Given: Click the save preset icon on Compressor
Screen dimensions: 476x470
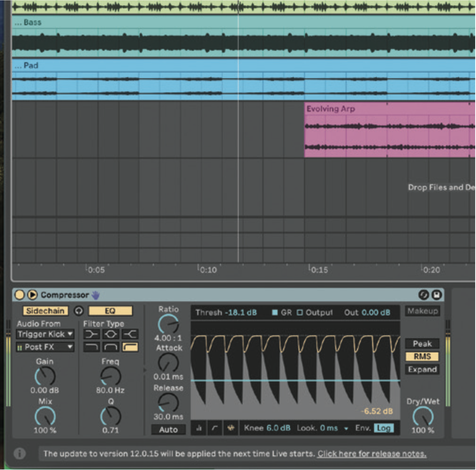Looking at the screenshot, I should tap(437, 295).
